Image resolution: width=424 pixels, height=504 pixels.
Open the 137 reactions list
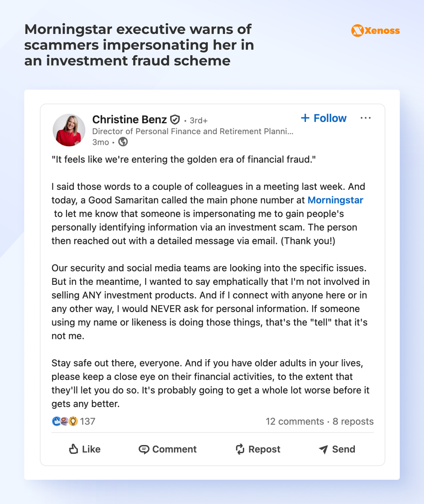pos(88,421)
